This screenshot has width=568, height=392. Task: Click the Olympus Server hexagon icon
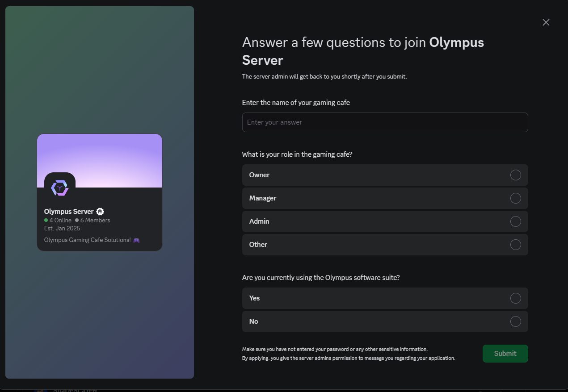(59, 188)
